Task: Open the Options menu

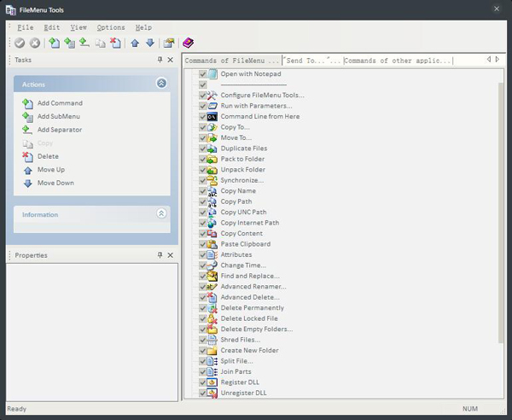Action: pos(111,27)
